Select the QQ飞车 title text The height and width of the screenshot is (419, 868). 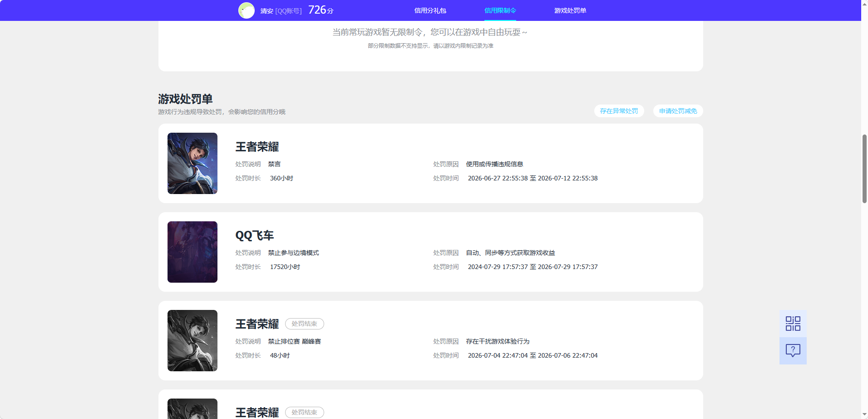254,235
